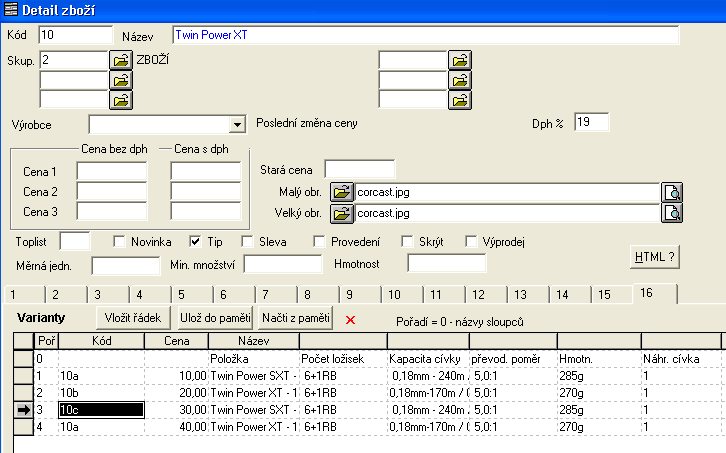Screen dimensions: 726x453
Task: Click the Měrná jedn. input field
Action: 126,266
